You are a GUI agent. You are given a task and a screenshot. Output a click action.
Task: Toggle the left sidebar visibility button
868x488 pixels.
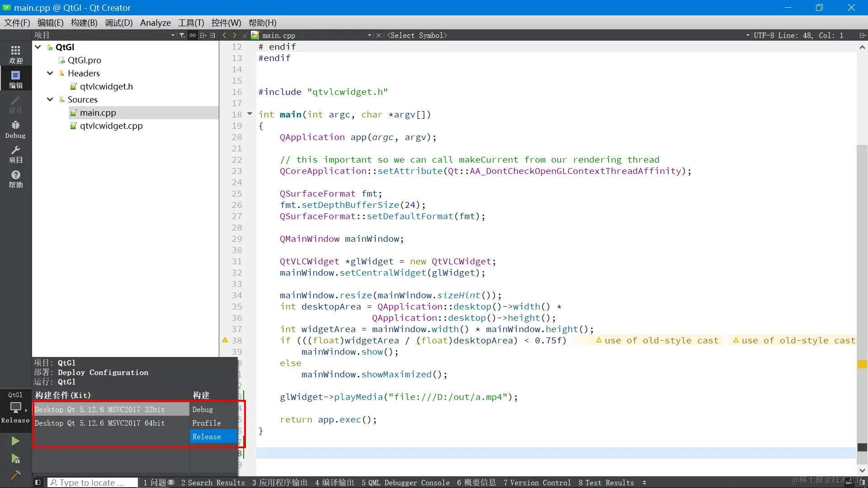[x=38, y=483]
